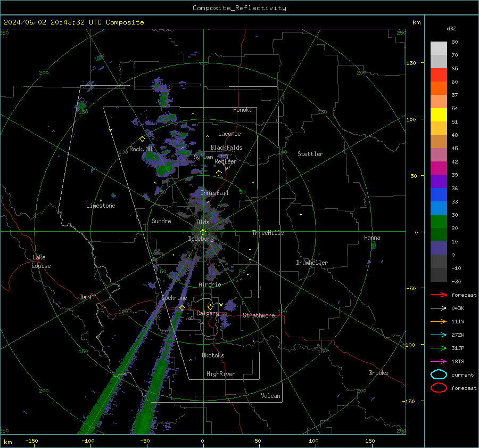Click the RedDeer city label
This screenshot has height=448, width=479.
(x=226, y=161)
